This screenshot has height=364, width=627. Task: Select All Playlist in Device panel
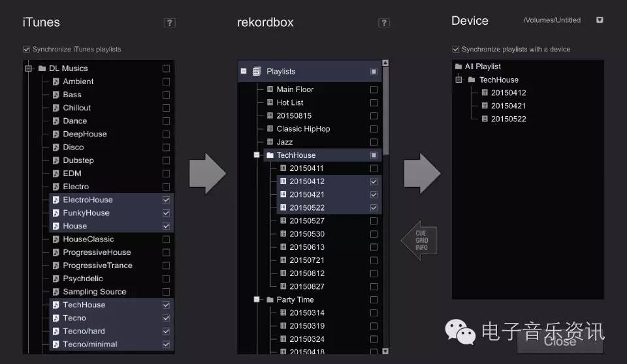point(483,67)
